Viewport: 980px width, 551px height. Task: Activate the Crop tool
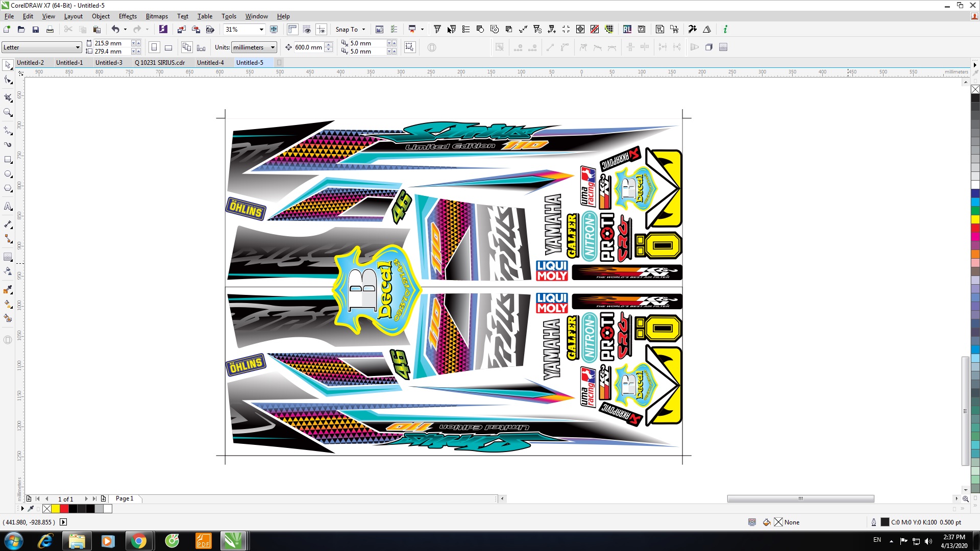point(8,97)
